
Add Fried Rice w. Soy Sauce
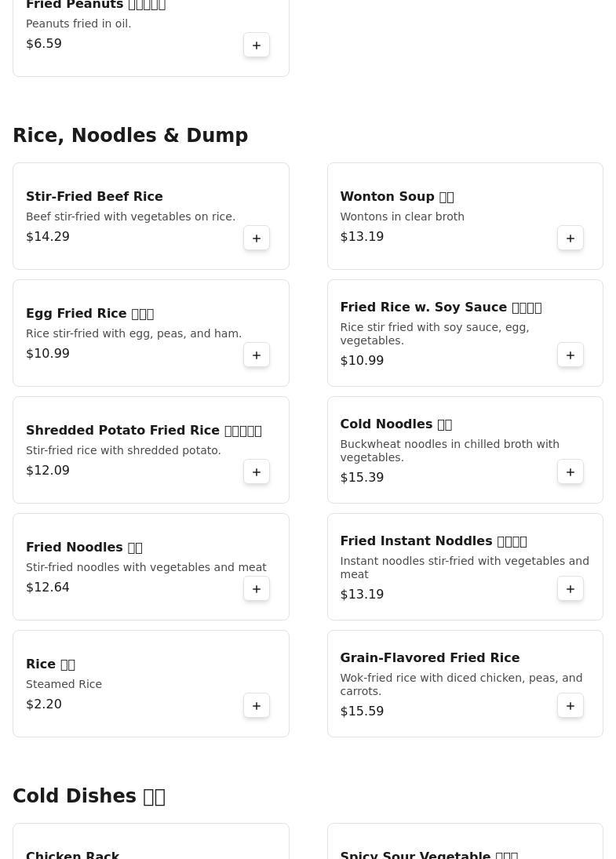[x=570, y=355]
